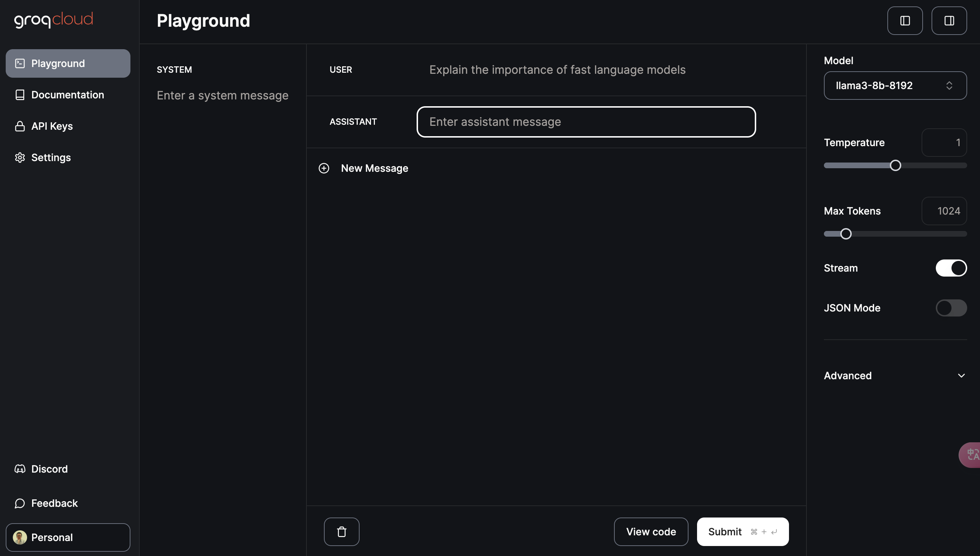Click the plus icon beside New Message

[x=324, y=168]
